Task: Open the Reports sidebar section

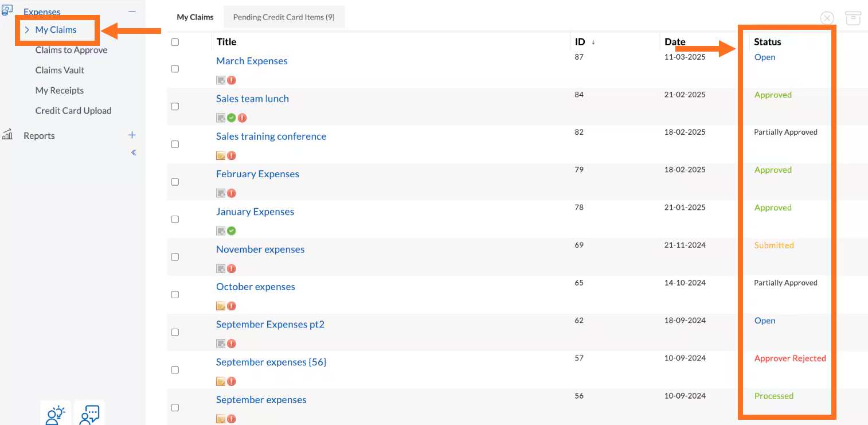Action: [x=39, y=135]
